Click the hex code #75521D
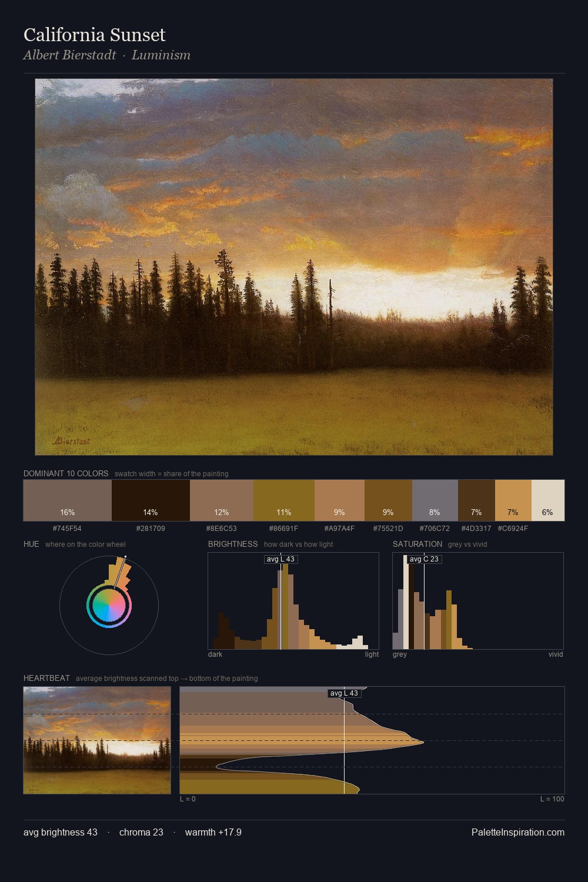The height and width of the screenshot is (882, 588). pyautogui.click(x=388, y=529)
